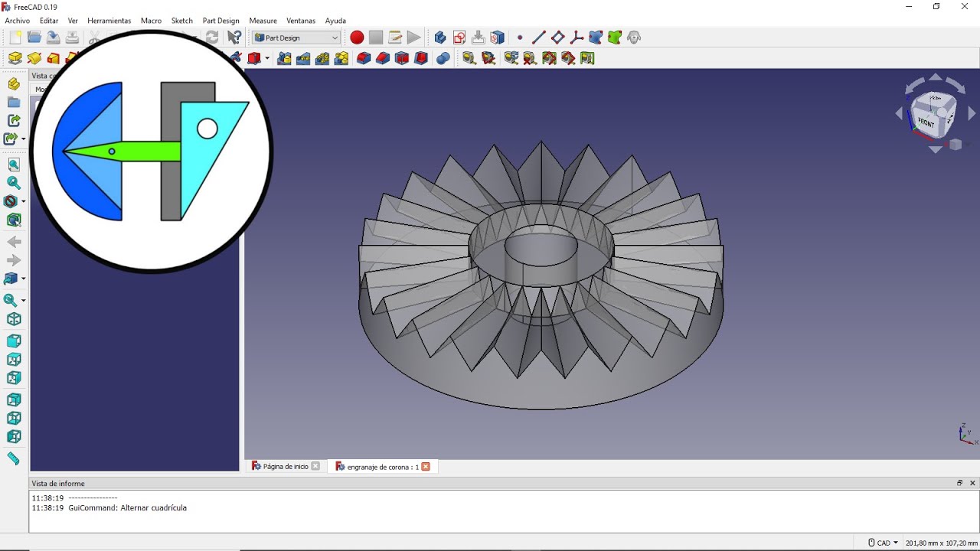This screenshot has height=551, width=980.
Task: Fit selection in view
Action: point(14,183)
